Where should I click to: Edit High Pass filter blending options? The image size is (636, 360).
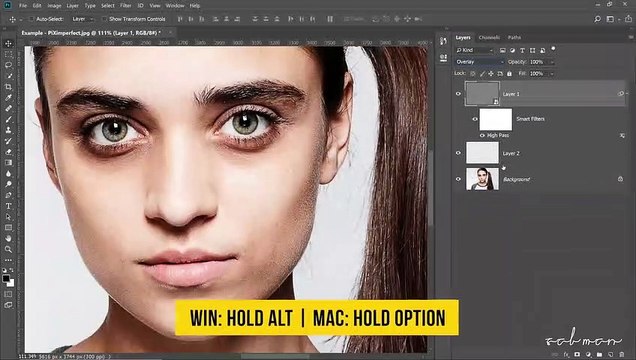point(622,135)
